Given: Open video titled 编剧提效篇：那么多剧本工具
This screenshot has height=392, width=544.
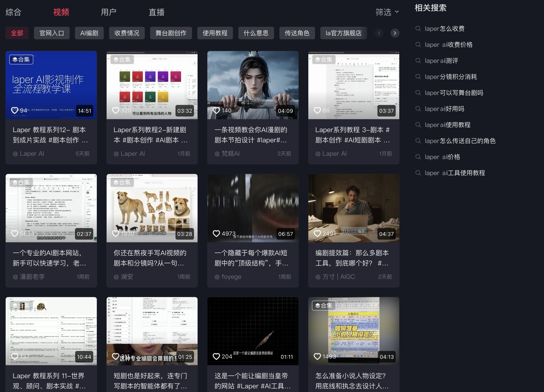Looking at the screenshot, I should click(352, 258).
